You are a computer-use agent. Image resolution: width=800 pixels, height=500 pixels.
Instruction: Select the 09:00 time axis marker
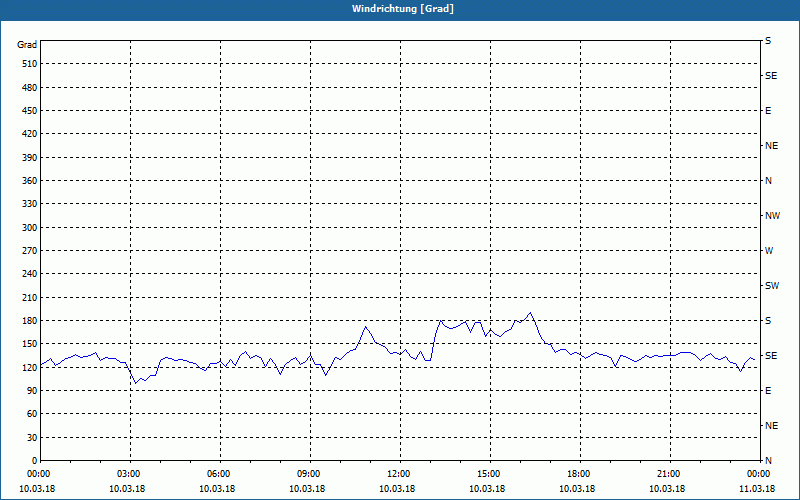coord(310,474)
